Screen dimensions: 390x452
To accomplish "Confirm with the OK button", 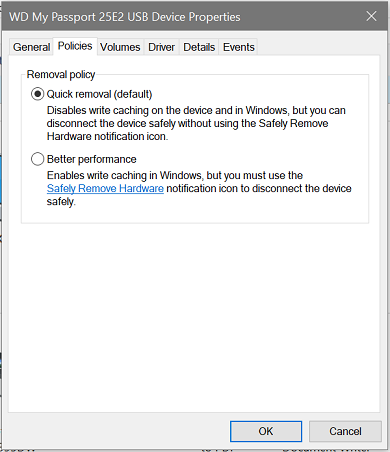I will [266, 431].
